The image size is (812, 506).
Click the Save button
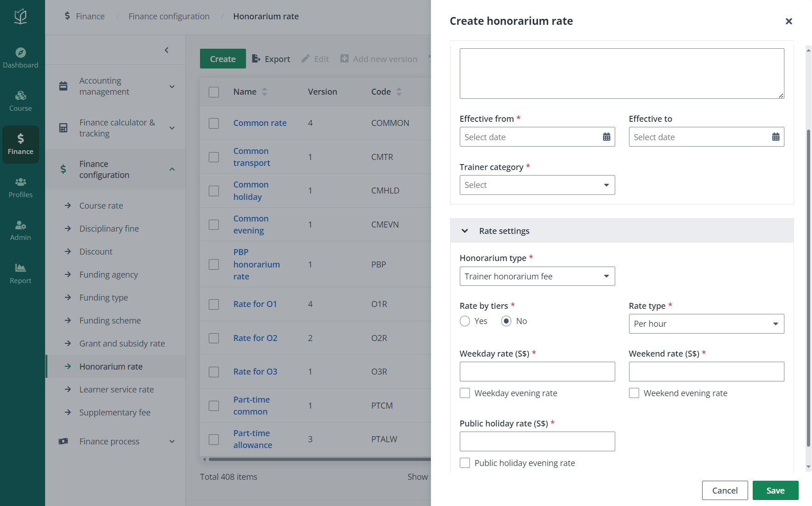pyautogui.click(x=775, y=490)
